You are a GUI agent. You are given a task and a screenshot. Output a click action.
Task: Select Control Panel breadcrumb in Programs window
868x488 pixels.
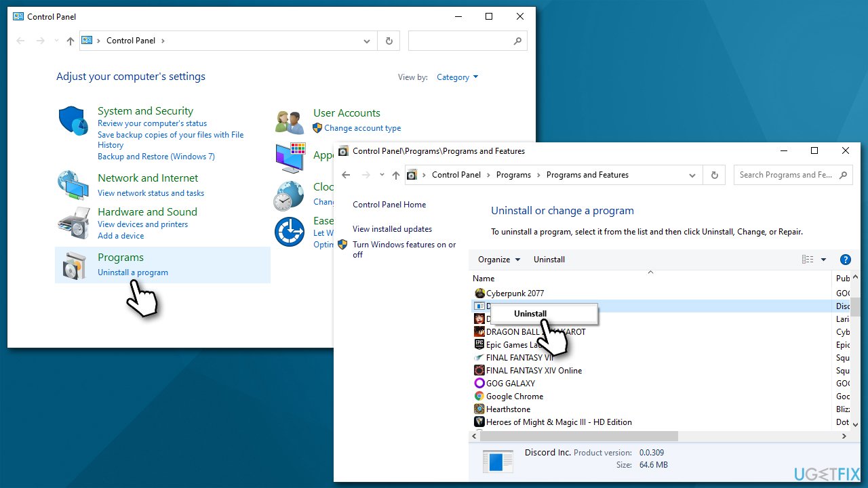pos(456,175)
